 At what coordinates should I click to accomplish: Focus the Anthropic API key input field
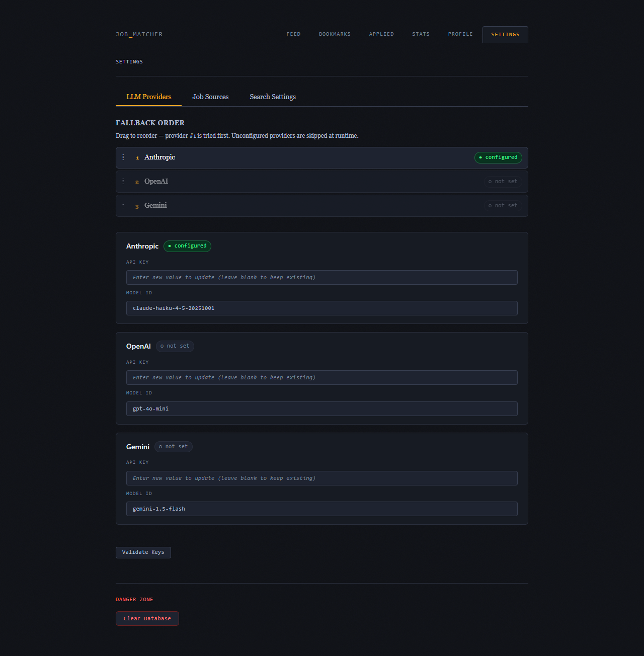pyautogui.click(x=321, y=277)
